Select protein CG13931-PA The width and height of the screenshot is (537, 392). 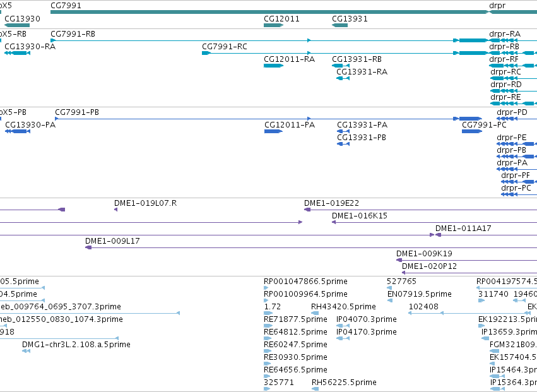tap(343, 131)
